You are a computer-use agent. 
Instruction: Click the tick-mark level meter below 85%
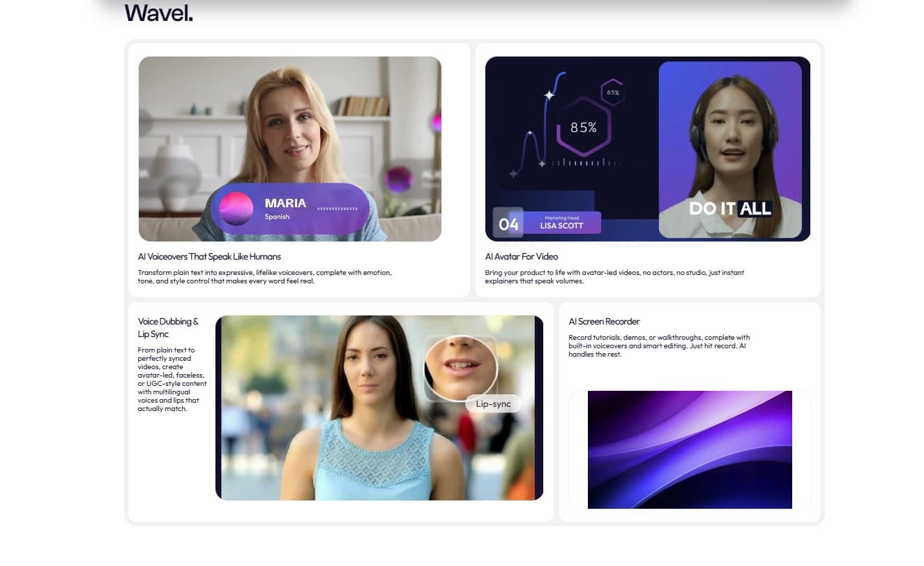(584, 163)
